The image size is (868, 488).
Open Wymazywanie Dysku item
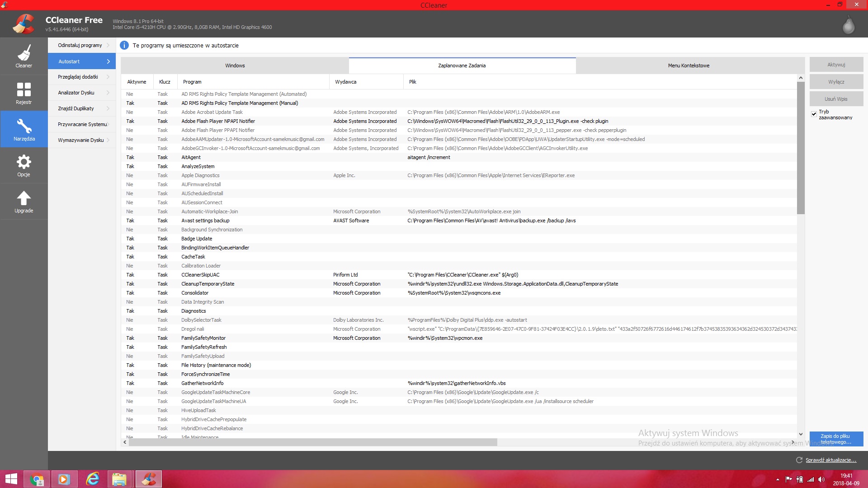pyautogui.click(x=82, y=140)
